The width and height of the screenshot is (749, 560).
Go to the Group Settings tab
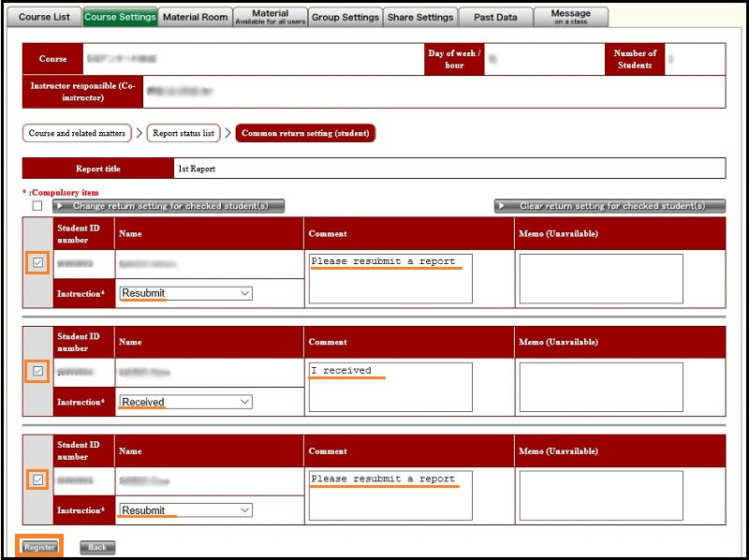click(345, 17)
